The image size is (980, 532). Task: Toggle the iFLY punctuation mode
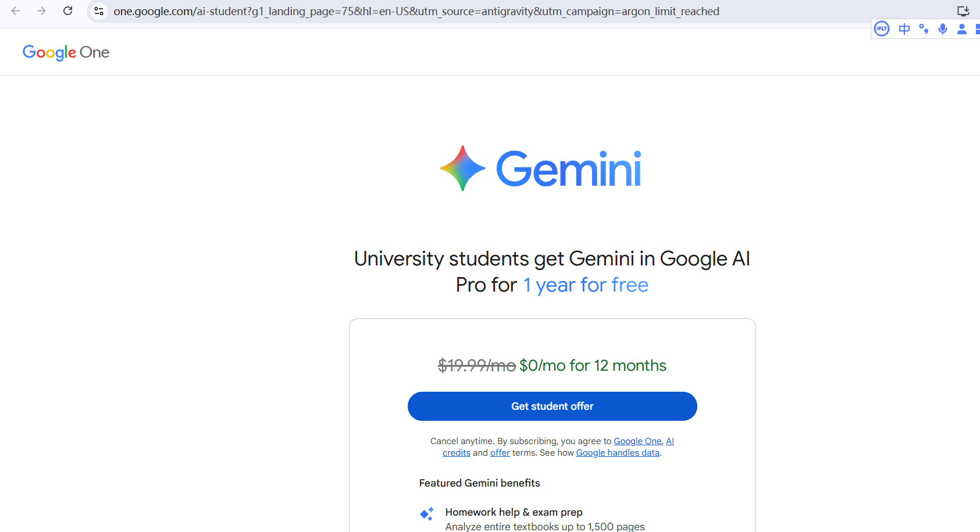point(924,29)
